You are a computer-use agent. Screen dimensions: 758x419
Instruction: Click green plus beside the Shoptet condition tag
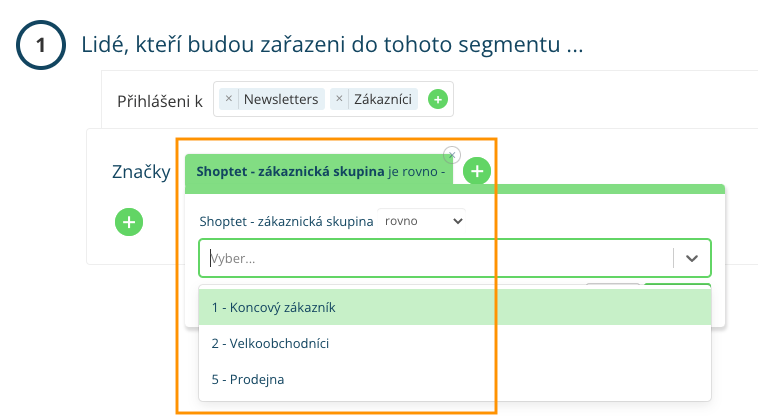point(478,172)
